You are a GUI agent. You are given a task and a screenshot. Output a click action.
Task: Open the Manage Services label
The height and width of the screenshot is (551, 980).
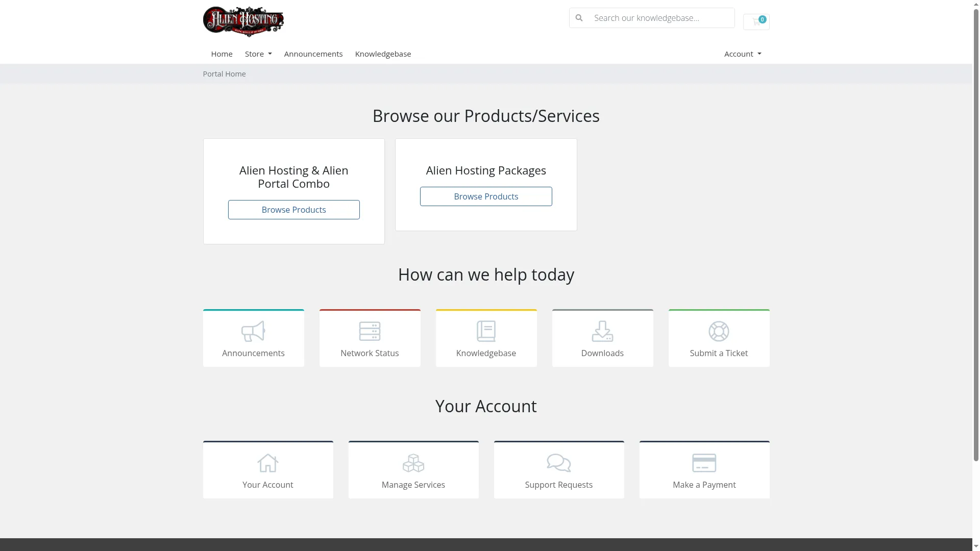point(413,485)
